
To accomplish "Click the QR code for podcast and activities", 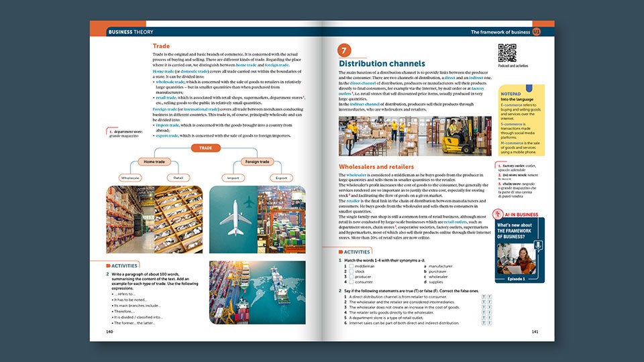I will [507, 53].
